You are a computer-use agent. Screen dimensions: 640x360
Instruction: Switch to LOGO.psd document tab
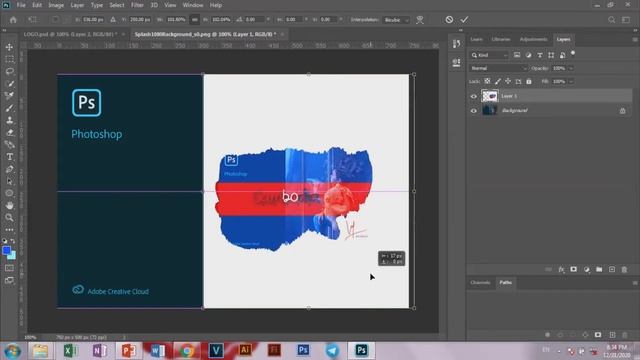coord(70,34)
